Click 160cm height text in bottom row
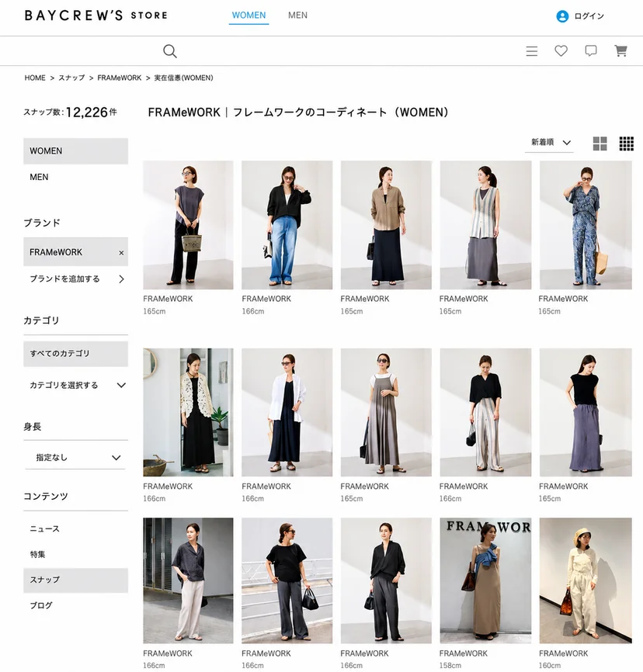Screen dimensions: 643x672 coord(550,665)
